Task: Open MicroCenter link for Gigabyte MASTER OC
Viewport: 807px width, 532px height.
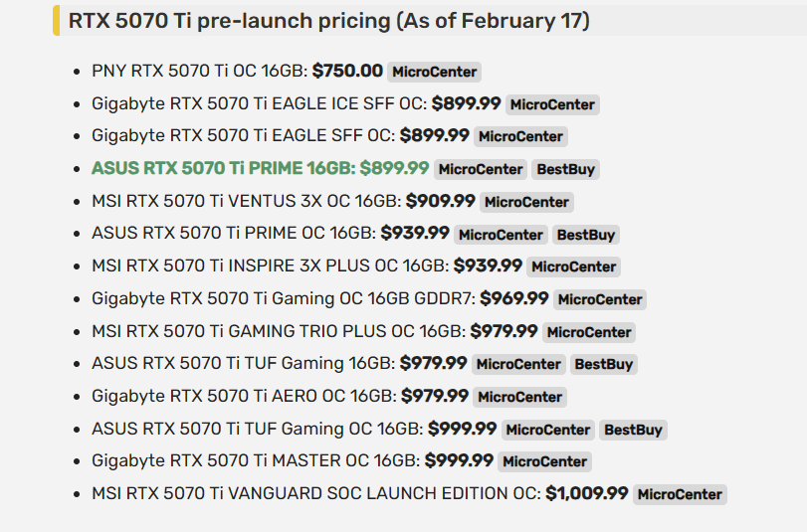Action: click(x=544, y=461)
